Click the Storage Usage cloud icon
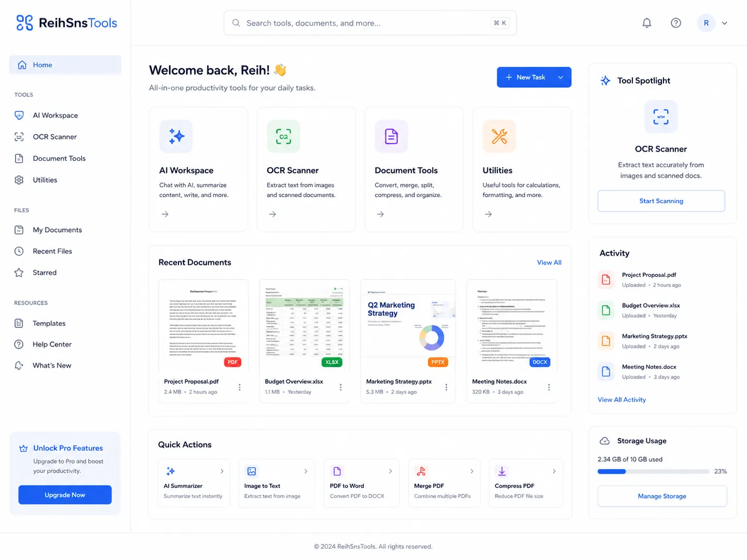 (605, 441)
